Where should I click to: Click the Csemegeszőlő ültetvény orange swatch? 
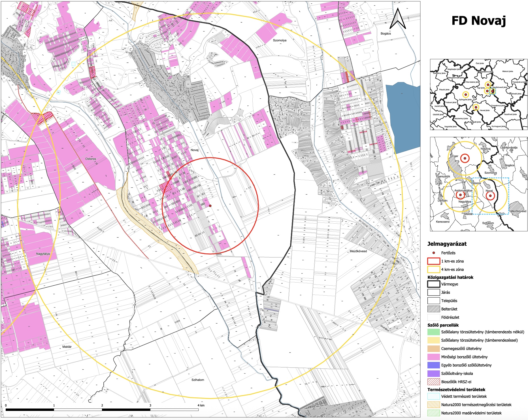(433, 349)
